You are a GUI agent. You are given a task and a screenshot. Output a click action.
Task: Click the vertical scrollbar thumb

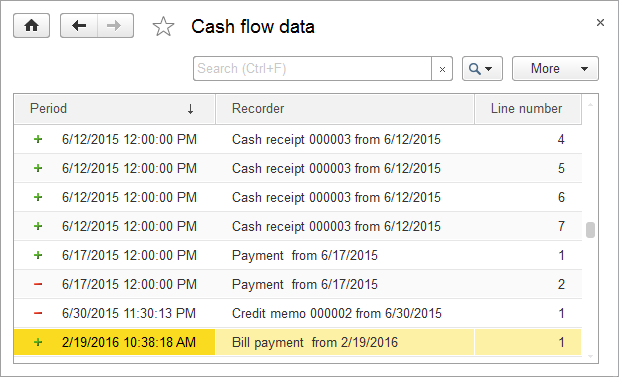(590, 230)
